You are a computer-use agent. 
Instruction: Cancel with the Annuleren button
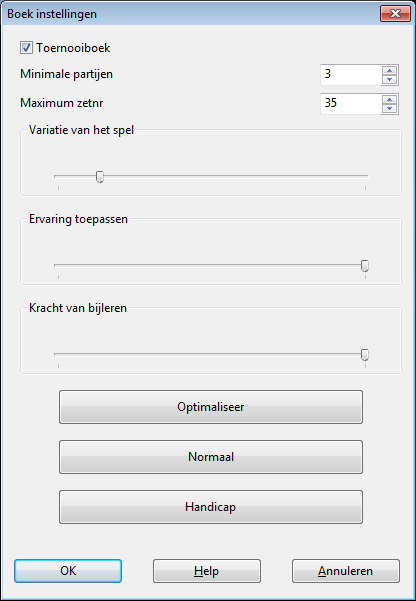[x=346, y=571]
